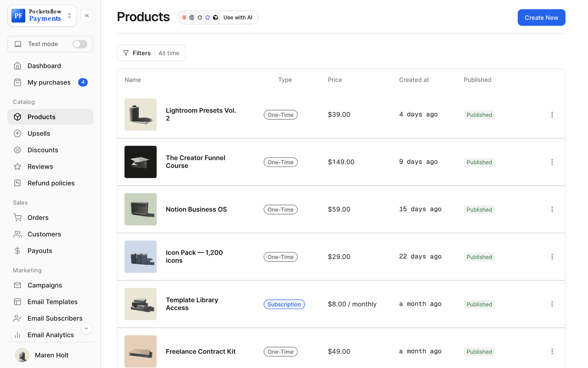588x368 pixels.
Task: Click the My purchases bag icon
Action: [x=18, y=83]
